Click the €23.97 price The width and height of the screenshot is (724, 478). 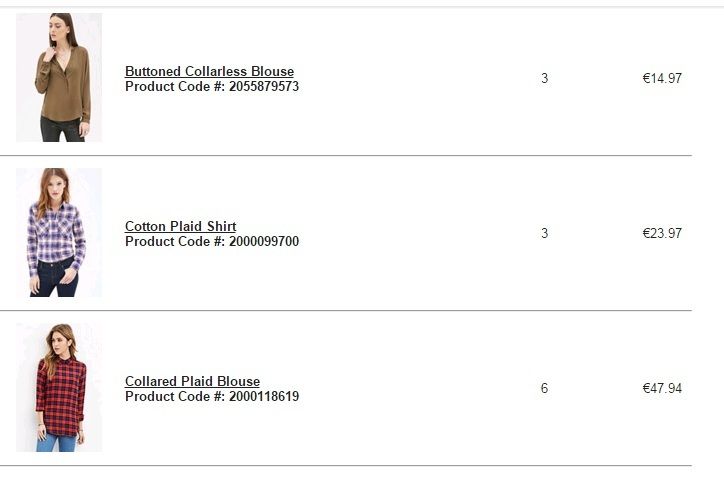pyautogui.click(x=662, y=233)
